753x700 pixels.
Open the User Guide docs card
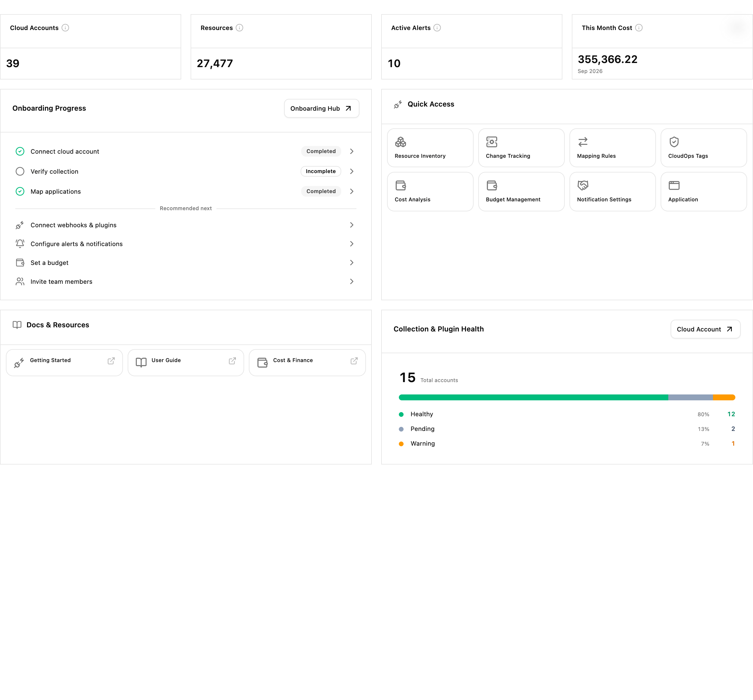pos(186,362)
